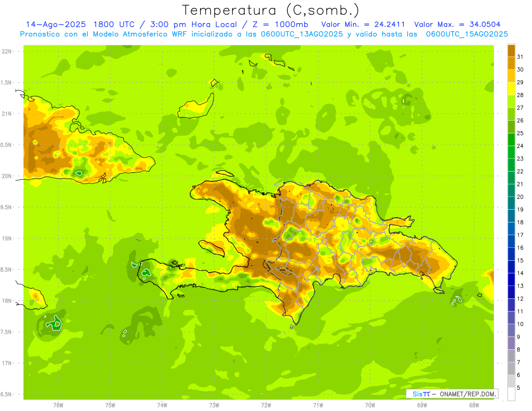Click the '17N' latitude axis label
532x411 pixels.
(x=7, y=363)
